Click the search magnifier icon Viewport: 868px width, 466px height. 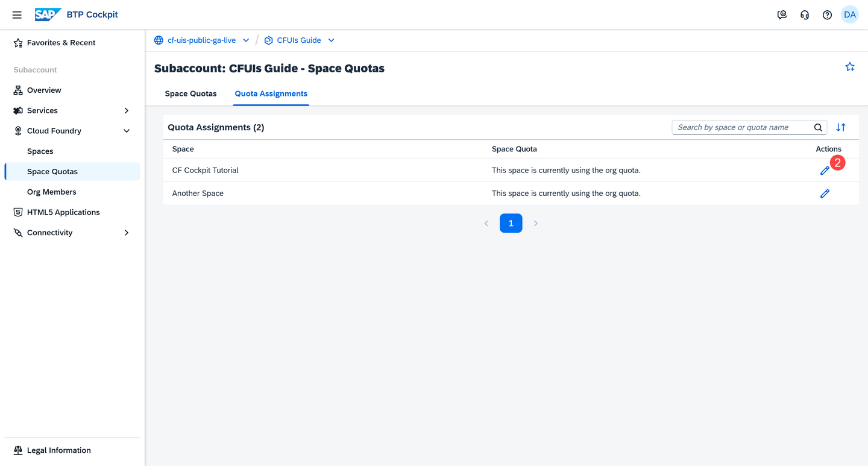pos(818,127)
